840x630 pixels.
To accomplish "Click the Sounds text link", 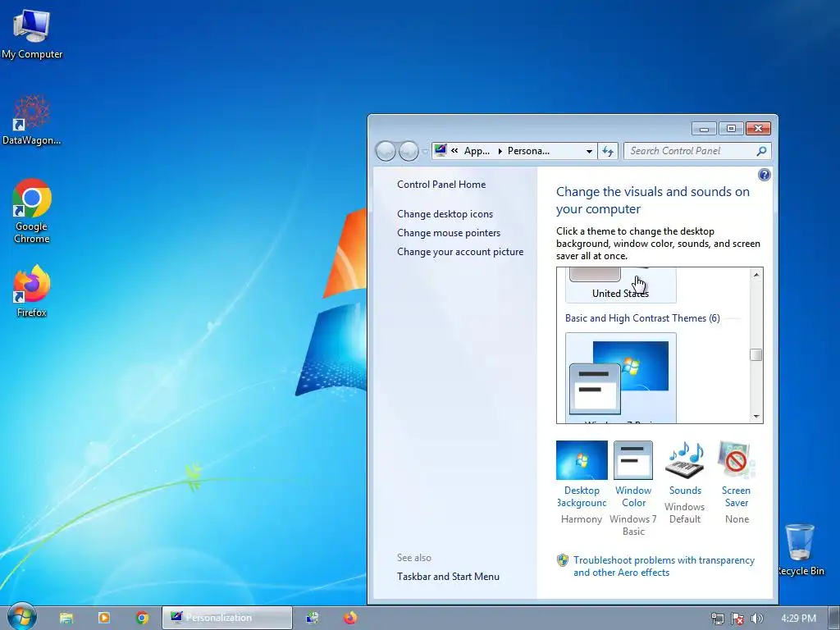I will [x=685, y=491].
